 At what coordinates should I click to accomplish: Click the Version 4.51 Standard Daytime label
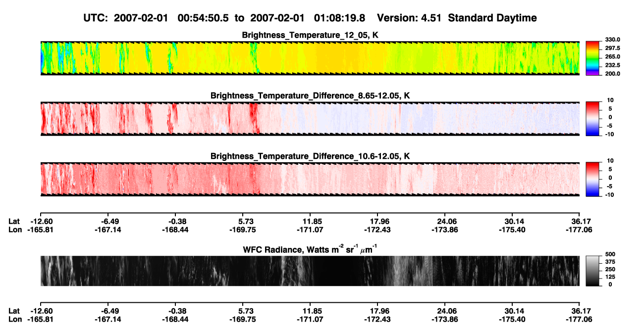coord(457,18)
